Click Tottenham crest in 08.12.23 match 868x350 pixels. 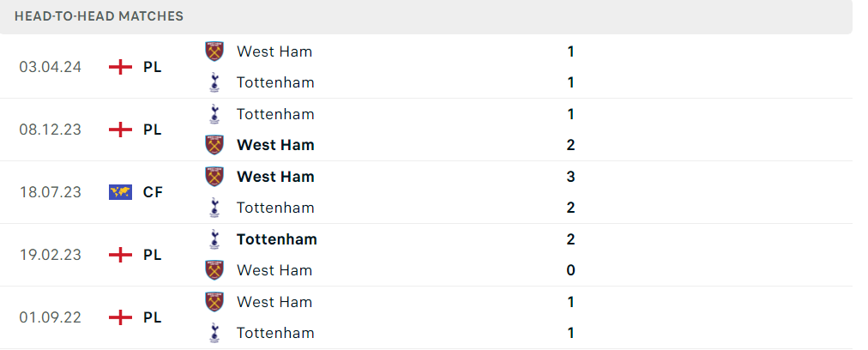click(x=214, y=114)
